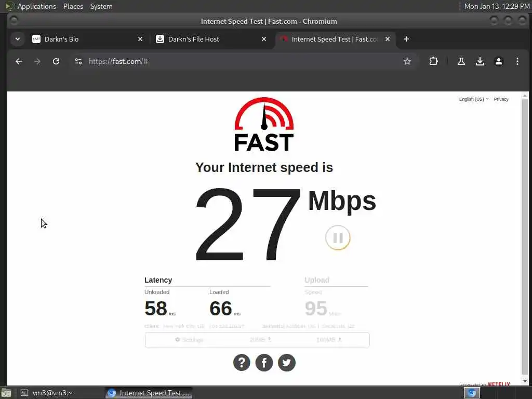This screenshot has height=399, width=532.
Task: Open the user profile icon
Action: coord(498,61)
